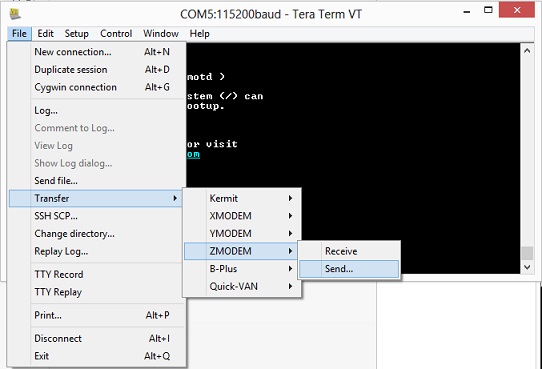Open the Control menu
Screen dimensions: 542x369
click(116, 34)
